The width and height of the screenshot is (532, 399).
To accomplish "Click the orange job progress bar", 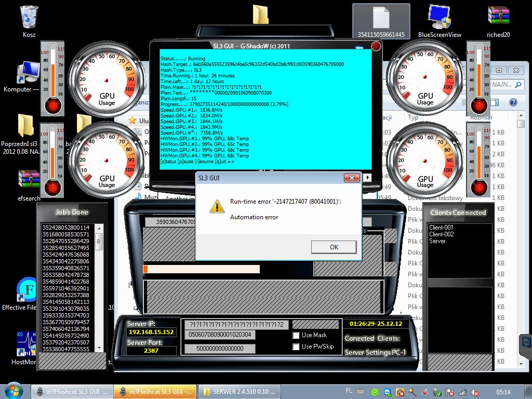I will point(202,269).
